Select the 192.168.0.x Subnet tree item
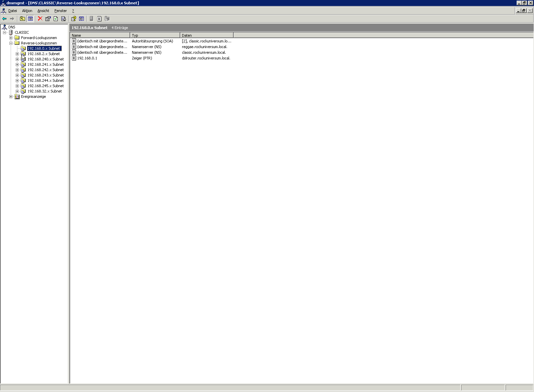 (x=44, y=48)
